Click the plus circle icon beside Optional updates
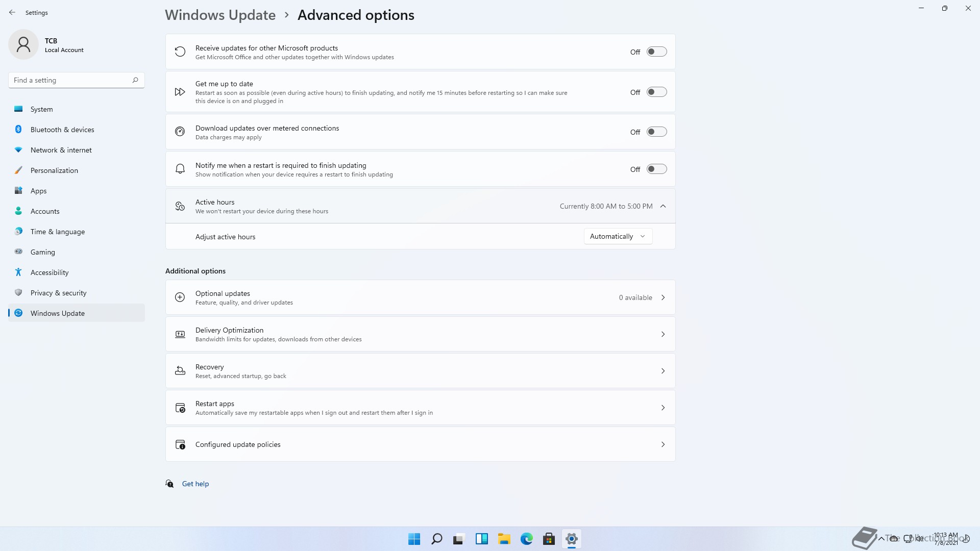 coord(180,297)
